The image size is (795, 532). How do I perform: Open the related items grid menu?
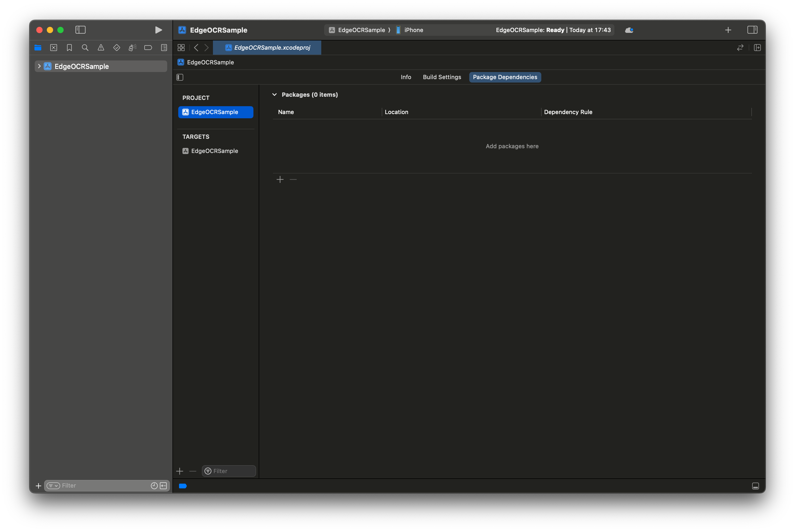[181, 48]
